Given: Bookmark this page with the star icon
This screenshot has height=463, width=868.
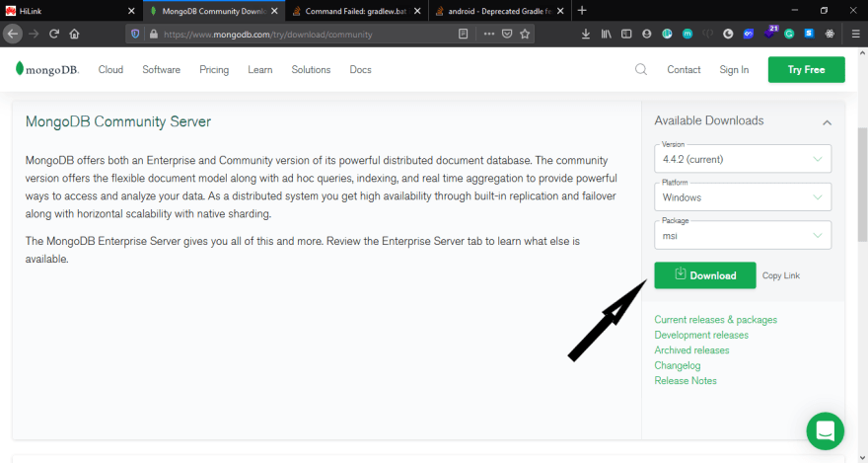Looking at the screenshot, I should point(525,34).
